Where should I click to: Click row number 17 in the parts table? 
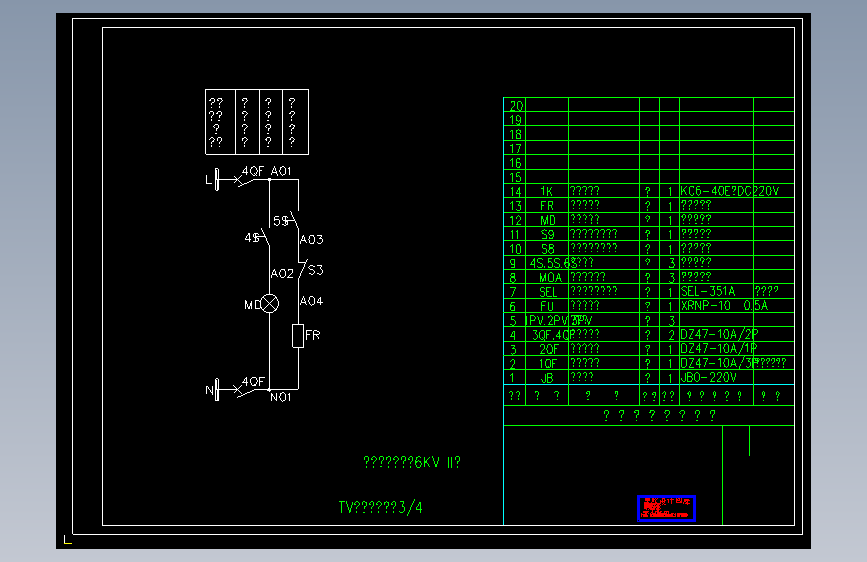515,149
